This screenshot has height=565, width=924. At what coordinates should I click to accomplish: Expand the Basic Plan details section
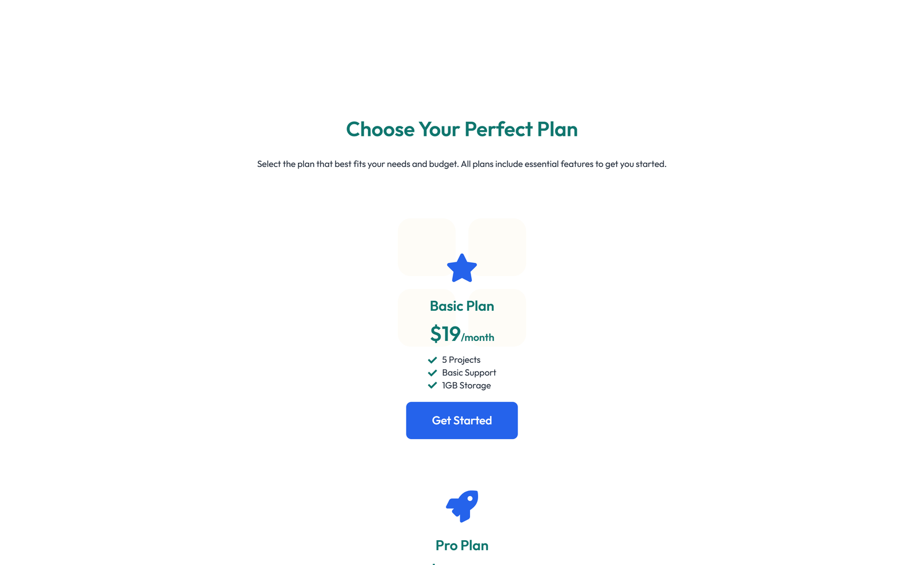[x=461, y=306]
